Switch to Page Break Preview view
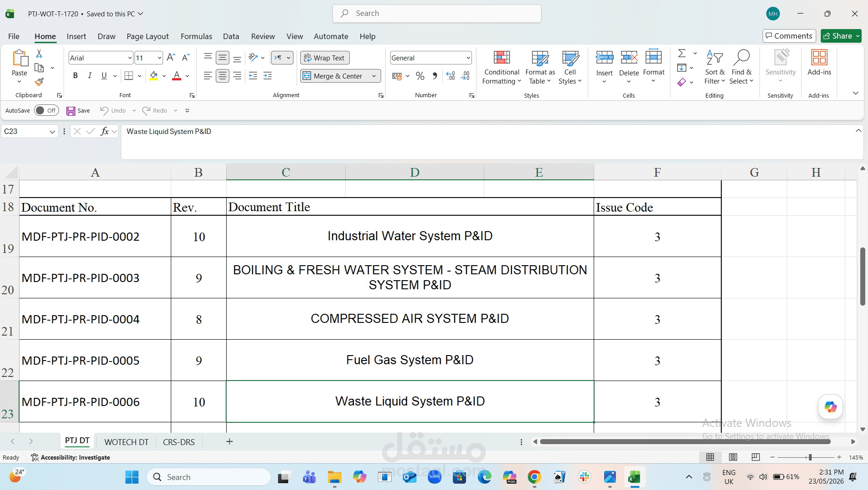Screen dimensions: 868x490 tap(755, 457)
